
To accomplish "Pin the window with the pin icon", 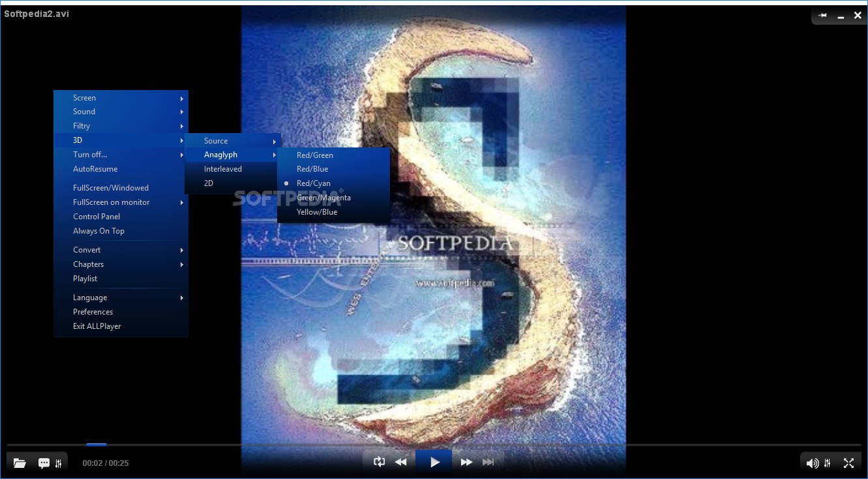I will click(x=823, y=15).
